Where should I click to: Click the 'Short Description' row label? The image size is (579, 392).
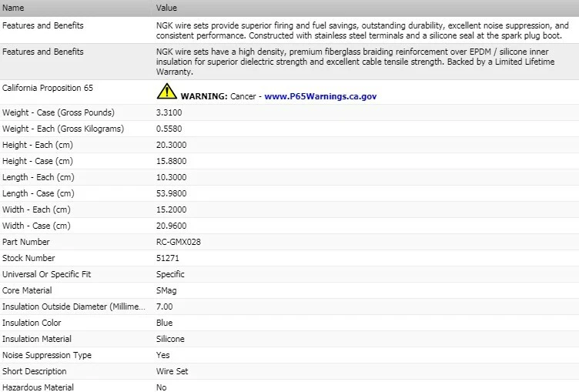[x=35, y=372]
